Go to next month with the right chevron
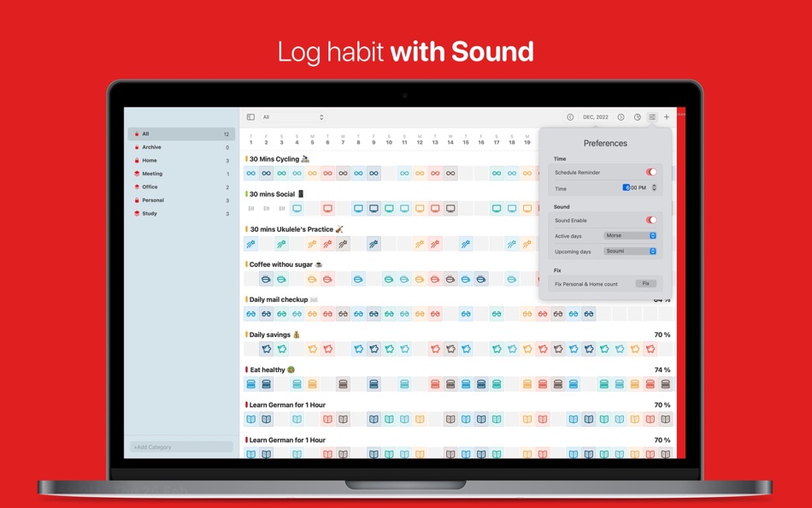 coord(621,117)
